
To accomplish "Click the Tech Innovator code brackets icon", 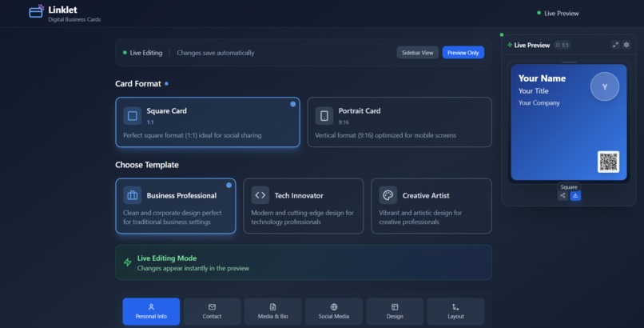I will pyautogui.click(x=260, y=195).
